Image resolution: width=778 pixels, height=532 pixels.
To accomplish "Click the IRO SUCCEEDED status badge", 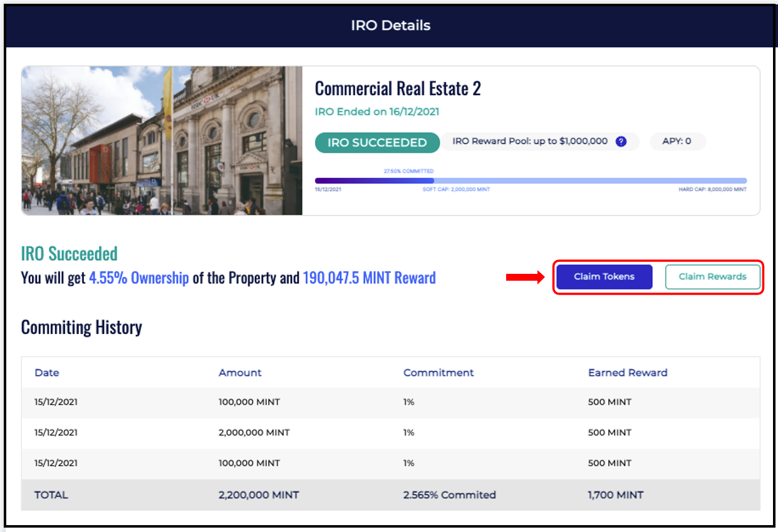I will (377, 142).
